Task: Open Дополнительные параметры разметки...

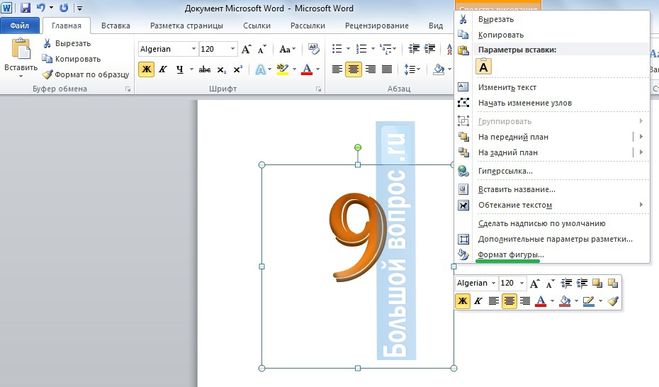Action: [551, 239]
